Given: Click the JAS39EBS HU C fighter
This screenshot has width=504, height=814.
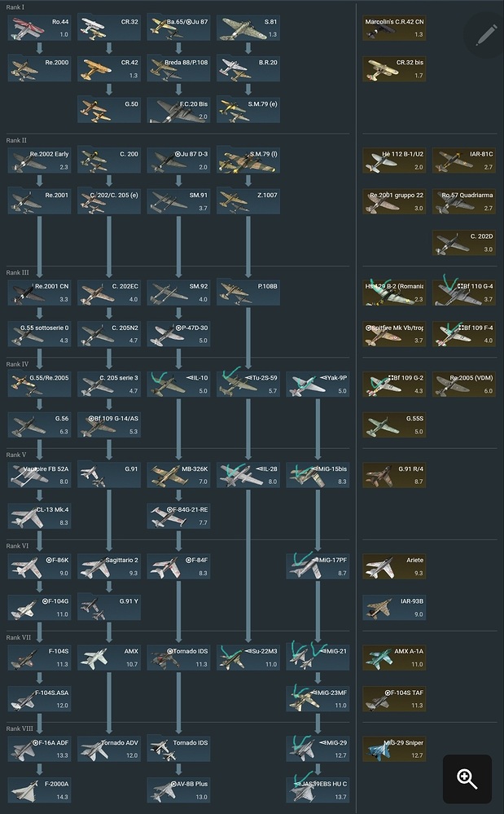Looking at the screenshot, I should click(318, 790).
